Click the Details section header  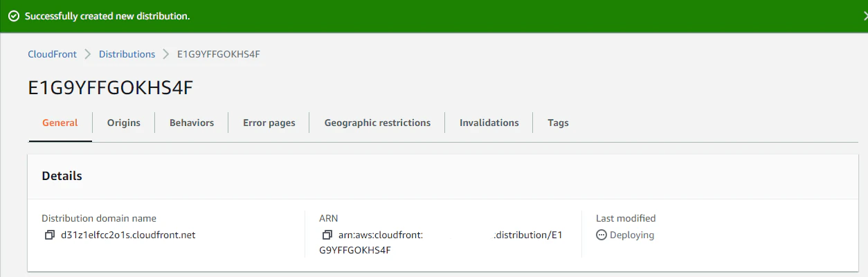[x=62, y=176]
